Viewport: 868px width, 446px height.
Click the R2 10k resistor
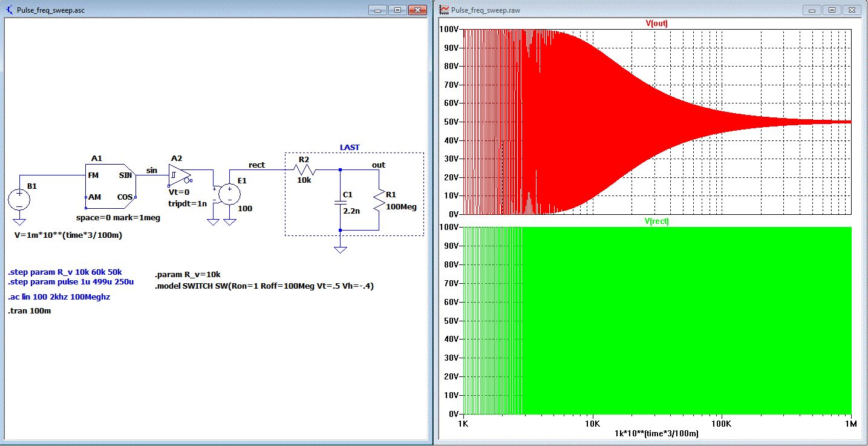[x=304, y=170]
